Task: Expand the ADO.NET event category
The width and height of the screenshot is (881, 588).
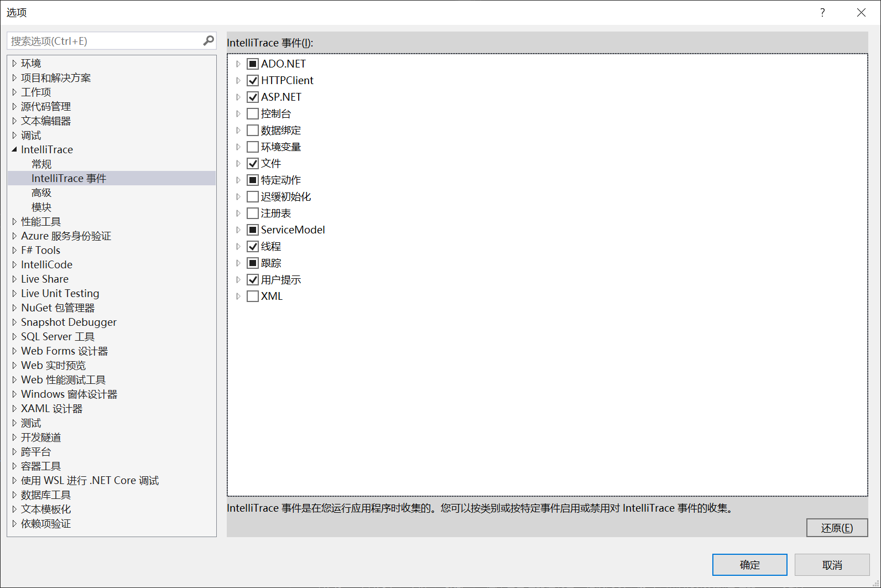Action: coord(238,64)
